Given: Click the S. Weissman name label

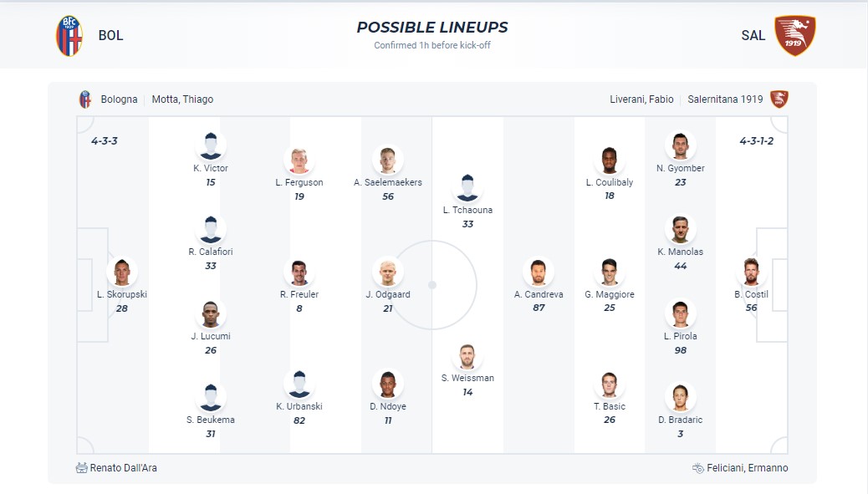Looking at the screenshot, I should [467, 378].
